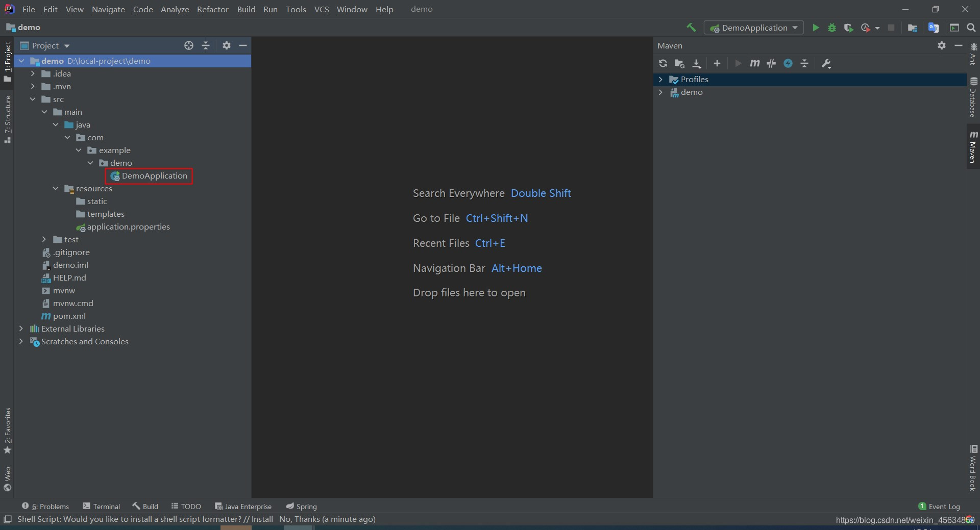The image size is (980, 530).
Task: Run DemoApplication with Coverage shield icon
Action: click(848, 28)
